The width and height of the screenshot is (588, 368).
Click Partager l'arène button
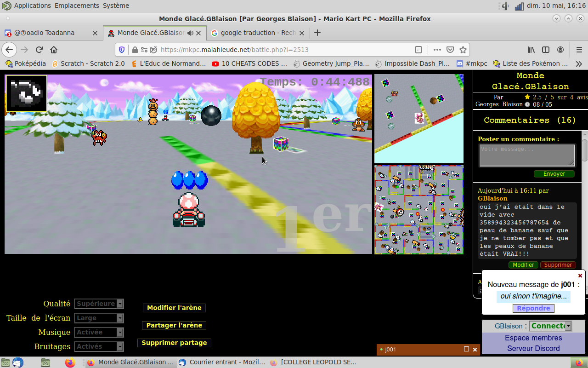point(174,325)
